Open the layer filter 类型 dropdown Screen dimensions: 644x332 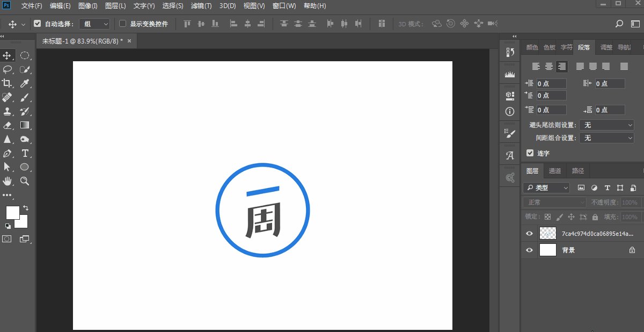546,188
